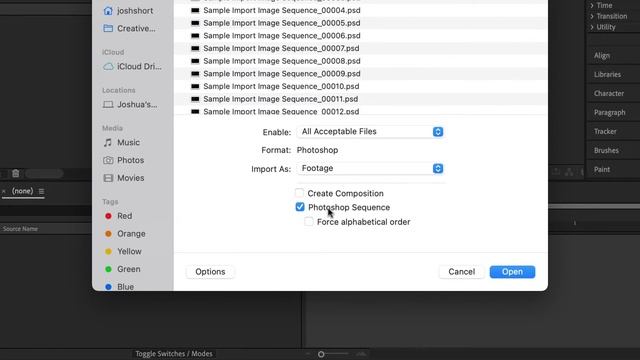Open the Creative Cloud folder in sidebar
This screenshot has width=640, height=360.
pos(129,29)
